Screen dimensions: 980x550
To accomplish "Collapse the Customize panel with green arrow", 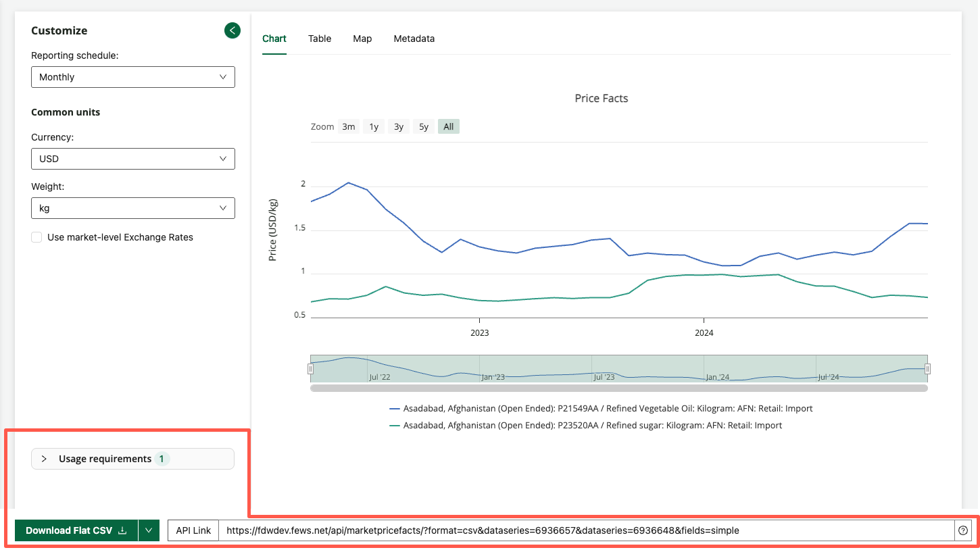I will (x=232, y=30).
